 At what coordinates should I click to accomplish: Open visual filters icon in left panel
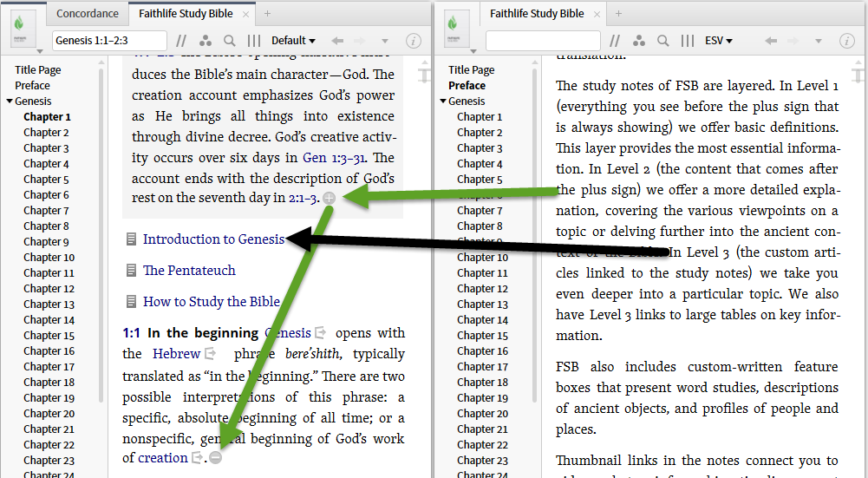click(x=206, y=41)
